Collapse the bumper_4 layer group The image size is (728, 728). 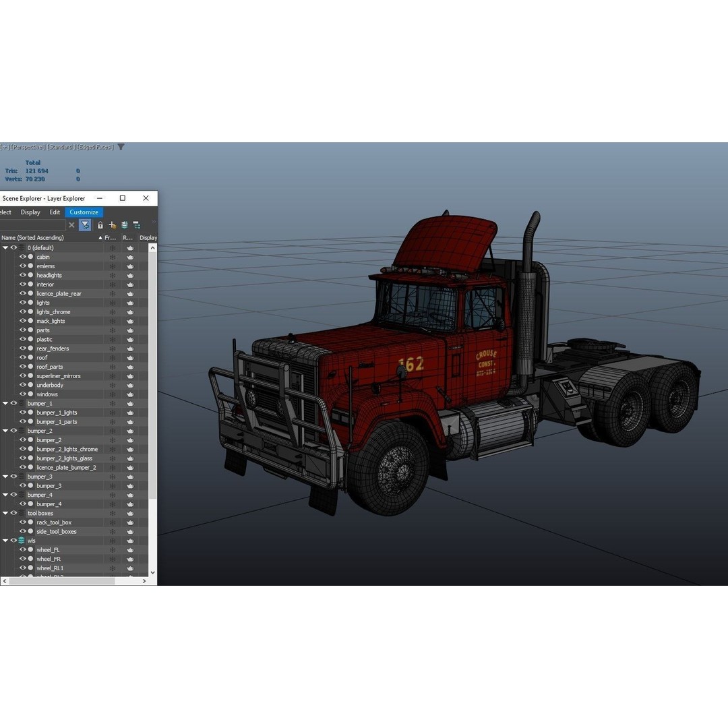coord(5,495)
